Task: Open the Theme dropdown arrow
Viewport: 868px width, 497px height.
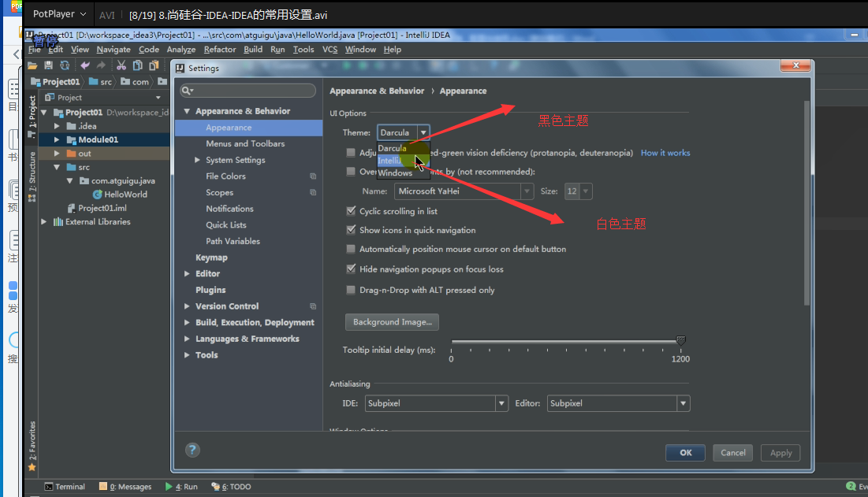Action: [423, 132]
